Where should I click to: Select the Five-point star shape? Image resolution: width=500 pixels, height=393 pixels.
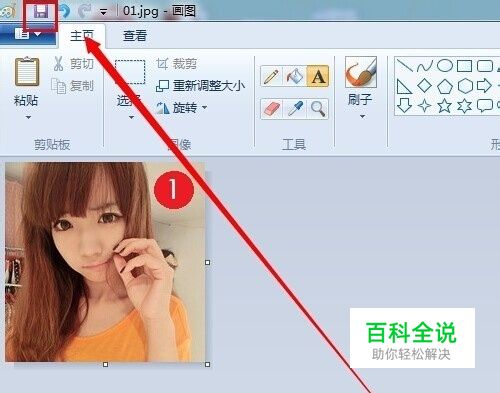(445, 106)
